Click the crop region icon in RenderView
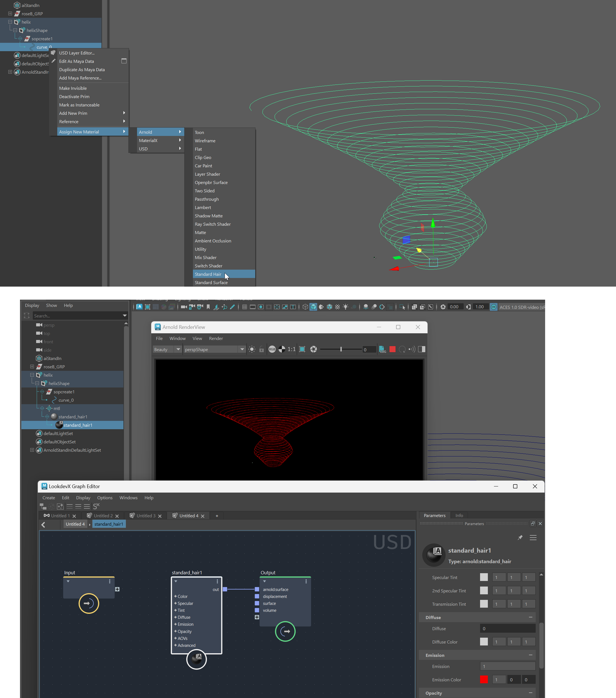The height and width of the screenshot is (698, 616). (x=302, y=349)
